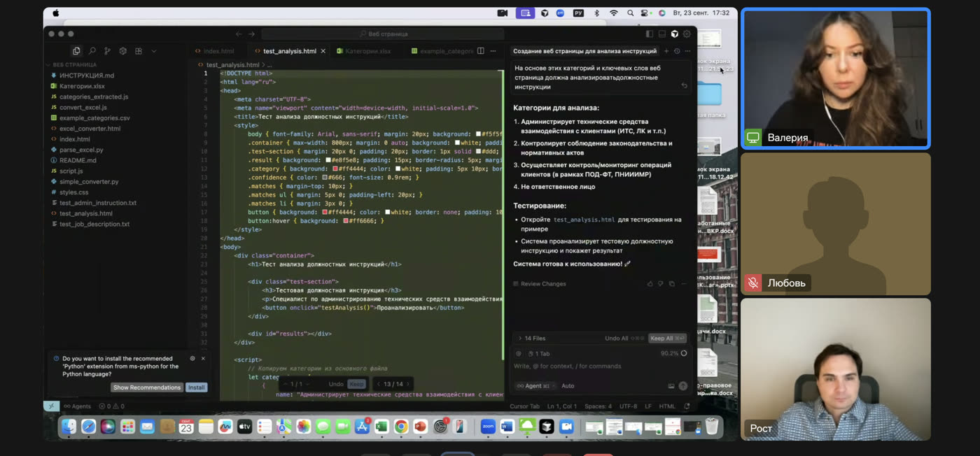The image size is (980, 456).
Task: Click the #ff6666 color swatch in code
Action: [345, 221]
